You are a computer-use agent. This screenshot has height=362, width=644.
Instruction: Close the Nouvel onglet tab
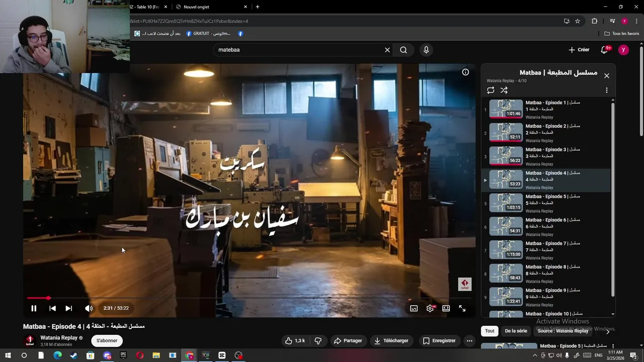[x=246, y=7]
